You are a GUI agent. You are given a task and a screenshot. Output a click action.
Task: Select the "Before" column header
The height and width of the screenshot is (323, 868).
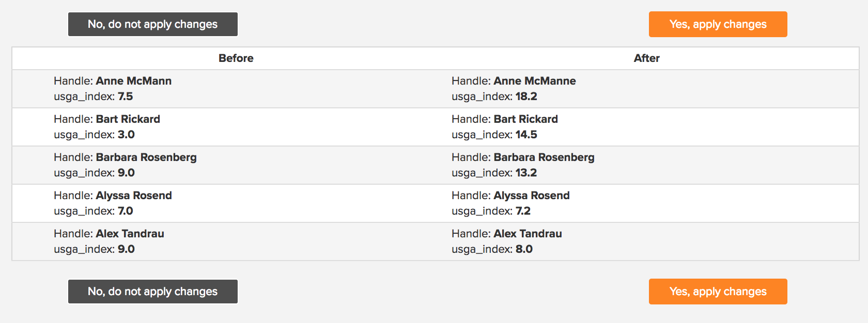[x=236, y=58]
